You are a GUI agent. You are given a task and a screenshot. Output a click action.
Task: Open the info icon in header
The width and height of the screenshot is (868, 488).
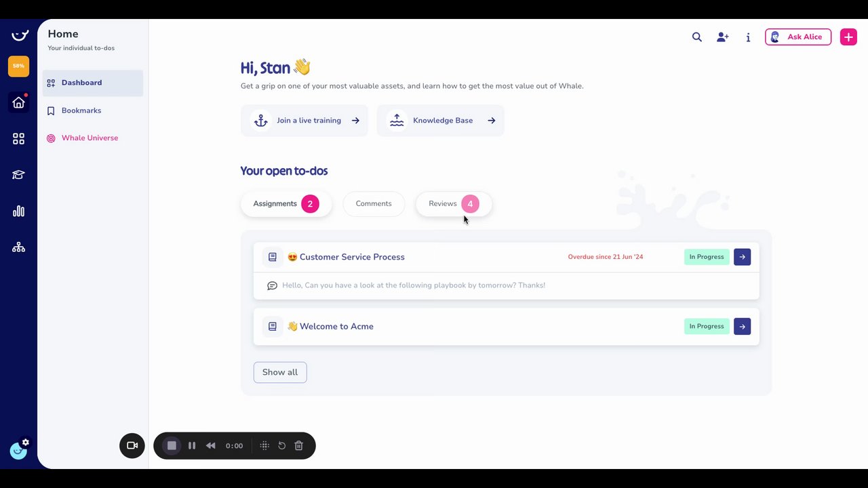click(748, 37)
